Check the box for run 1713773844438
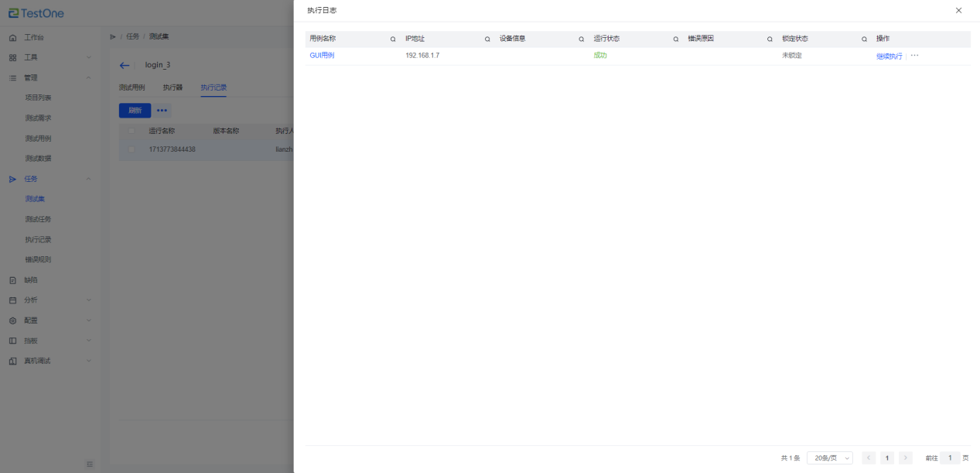The image size is (980, 473). (x=131, y=149)
